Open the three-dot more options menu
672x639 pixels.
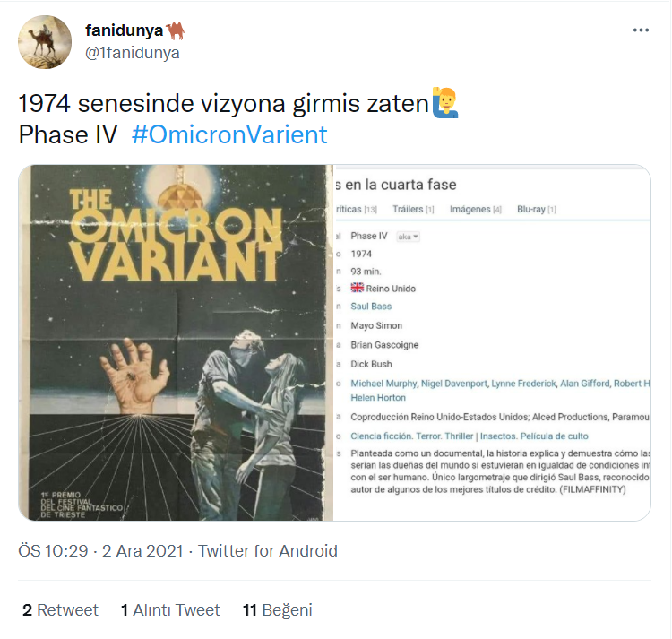coord(641,30)
